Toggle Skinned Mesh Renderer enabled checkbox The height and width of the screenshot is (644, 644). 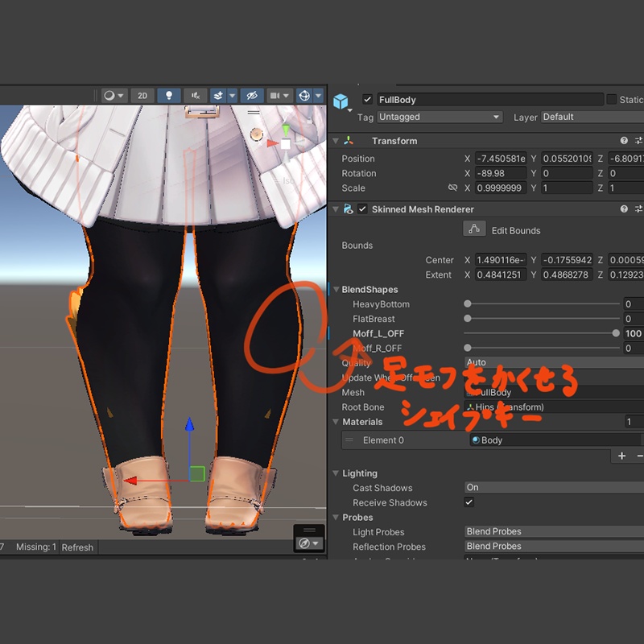tap(362, 209)
